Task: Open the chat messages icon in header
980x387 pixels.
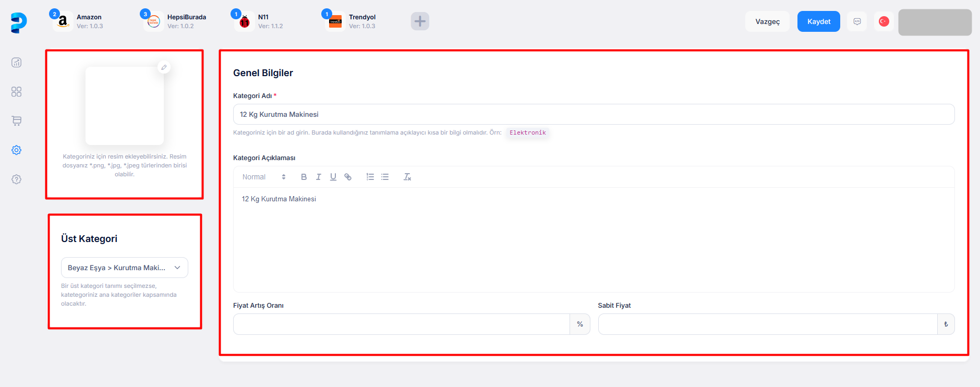Action: (857, 21)
